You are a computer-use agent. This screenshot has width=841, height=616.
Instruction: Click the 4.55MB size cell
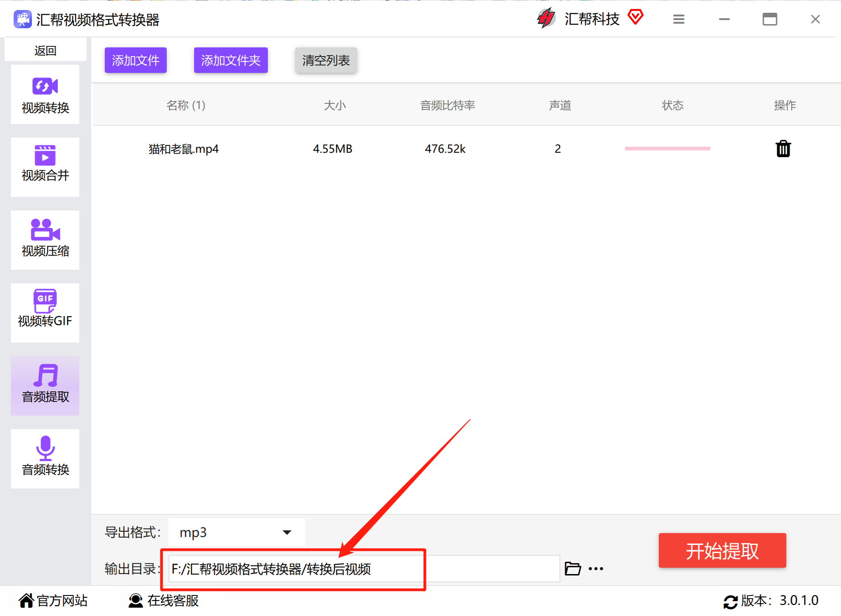point(333,149)
